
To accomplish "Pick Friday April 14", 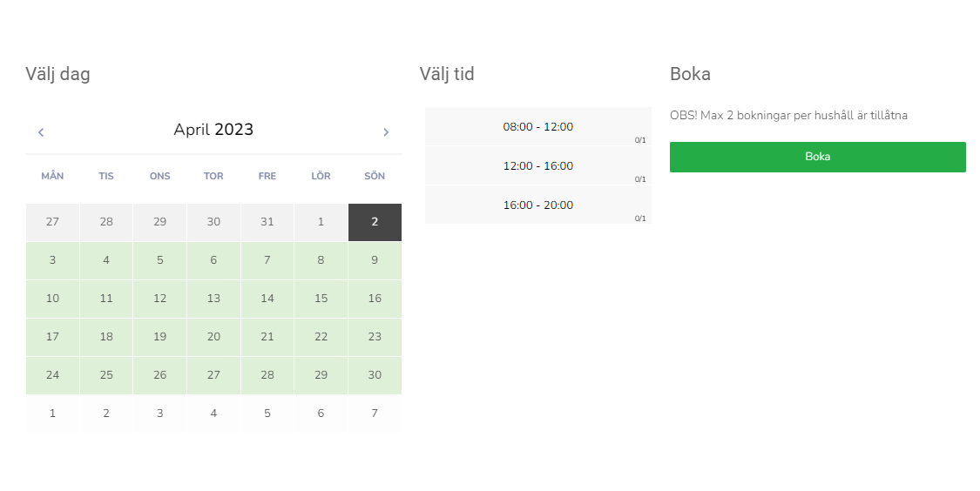I will (x=267, y=299).
